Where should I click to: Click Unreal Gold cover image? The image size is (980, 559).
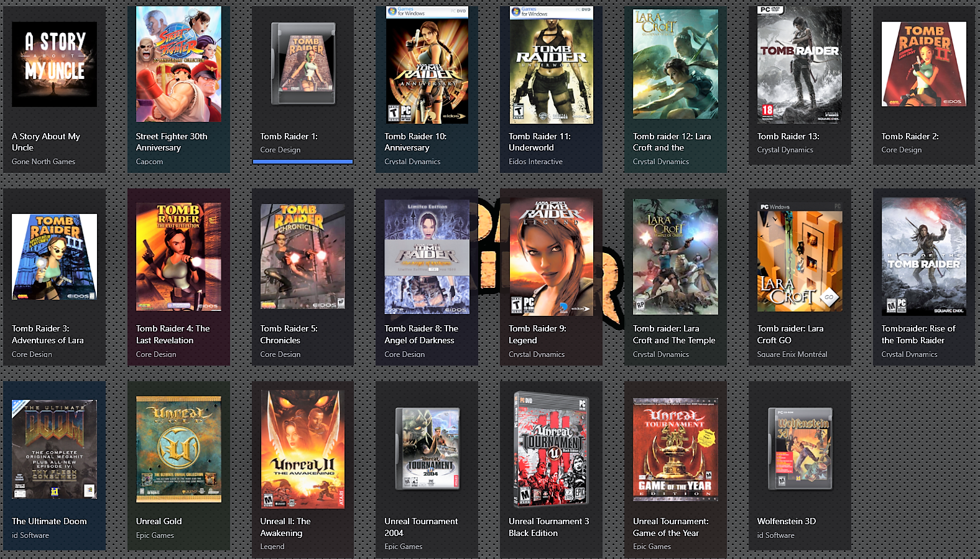point(178,449)
